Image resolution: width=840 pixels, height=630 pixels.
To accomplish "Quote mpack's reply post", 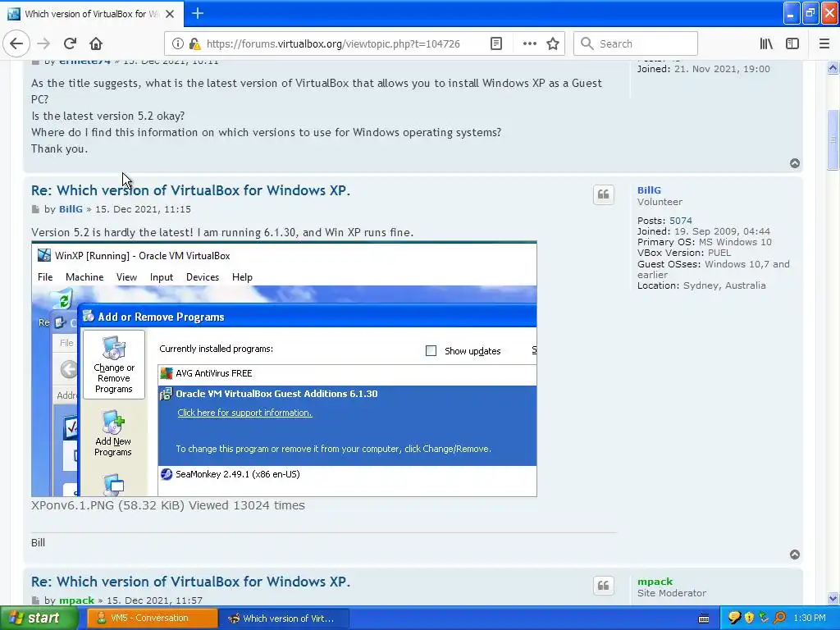I will pos(603,586).
